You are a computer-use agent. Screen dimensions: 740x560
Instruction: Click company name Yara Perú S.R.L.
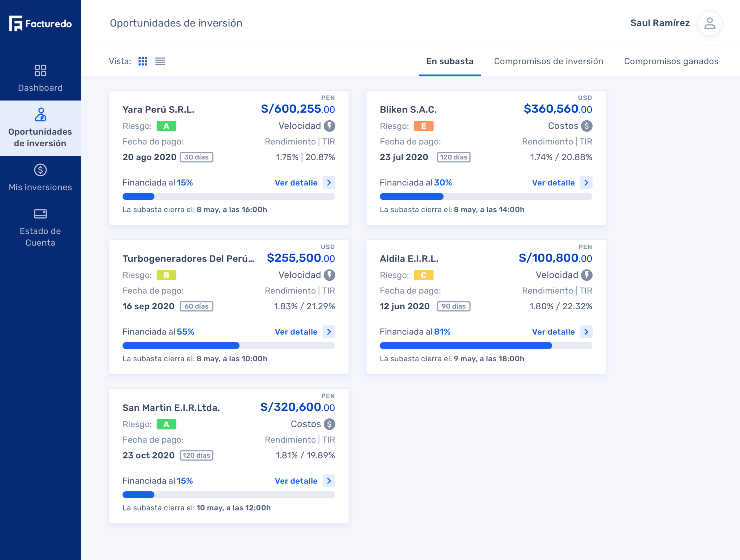158,109
